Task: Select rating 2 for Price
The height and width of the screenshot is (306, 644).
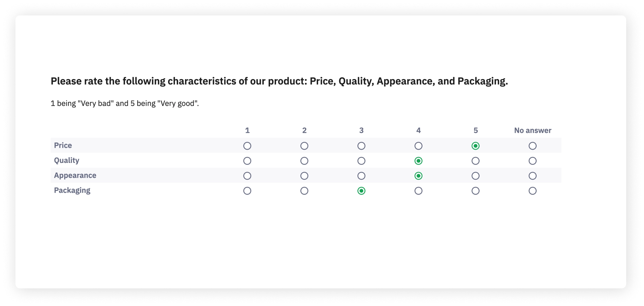Action: pyautogui.click(x=304, y=146)
